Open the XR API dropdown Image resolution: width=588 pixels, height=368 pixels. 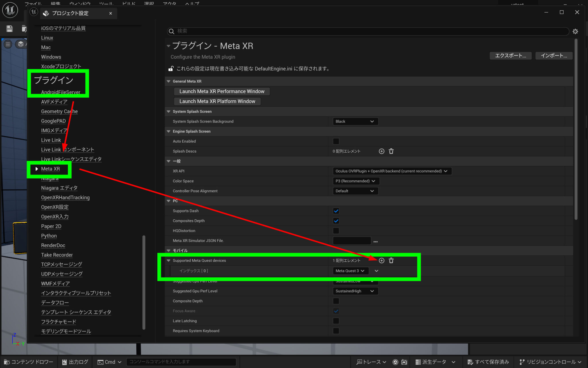tap(392, 171)
